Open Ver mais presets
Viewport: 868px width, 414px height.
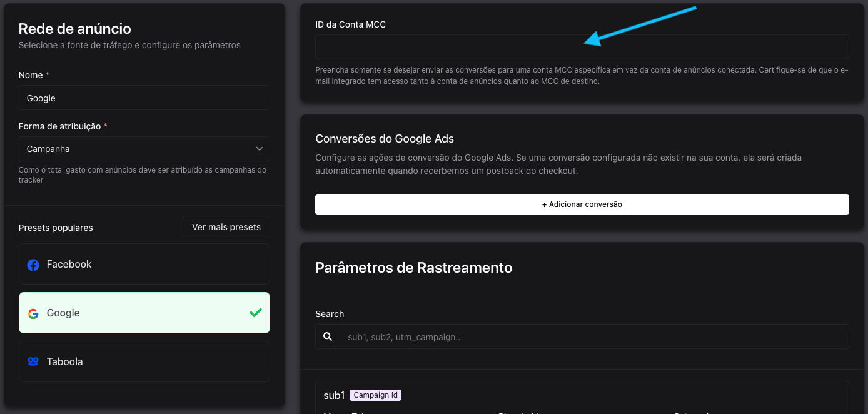point(226,227)
